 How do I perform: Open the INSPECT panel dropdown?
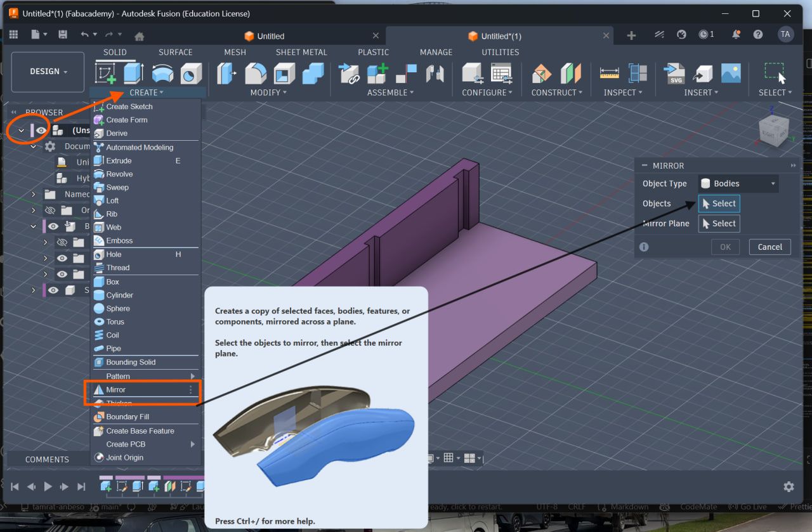click(623, 93)
